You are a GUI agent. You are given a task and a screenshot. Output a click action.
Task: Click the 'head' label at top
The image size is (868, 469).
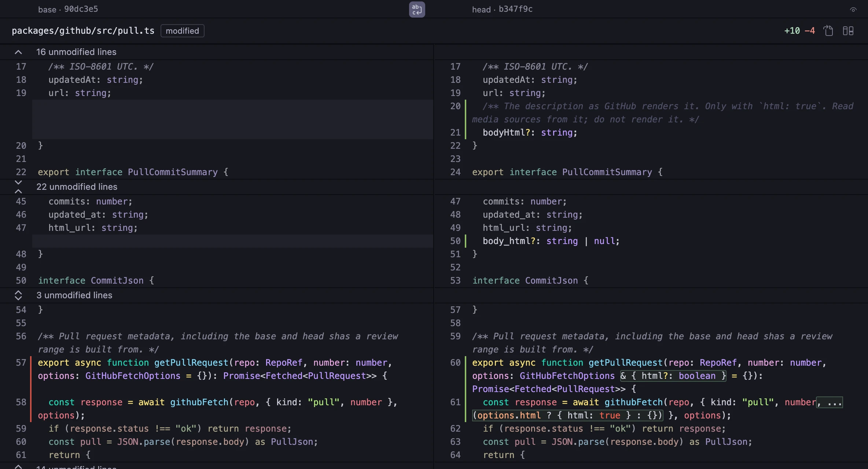click(481, 10)
